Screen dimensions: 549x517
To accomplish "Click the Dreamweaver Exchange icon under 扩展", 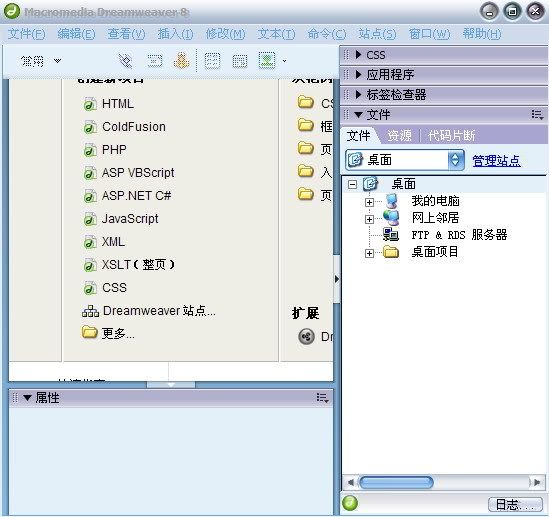I will 306,337.
